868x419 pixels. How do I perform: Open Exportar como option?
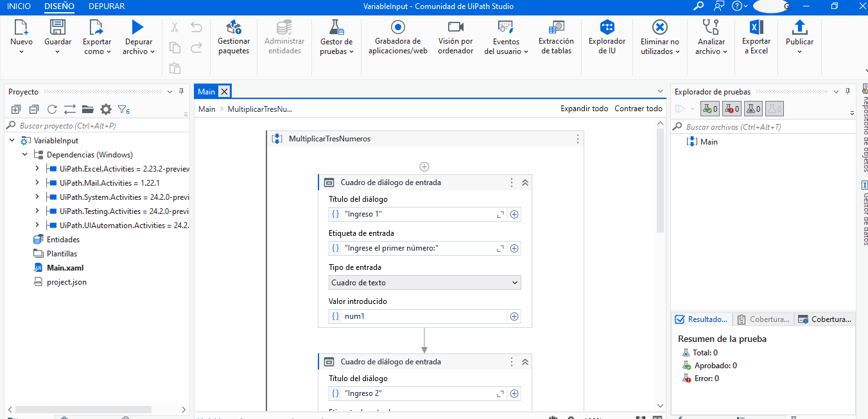pyautogui.click(x=97, y=37)
